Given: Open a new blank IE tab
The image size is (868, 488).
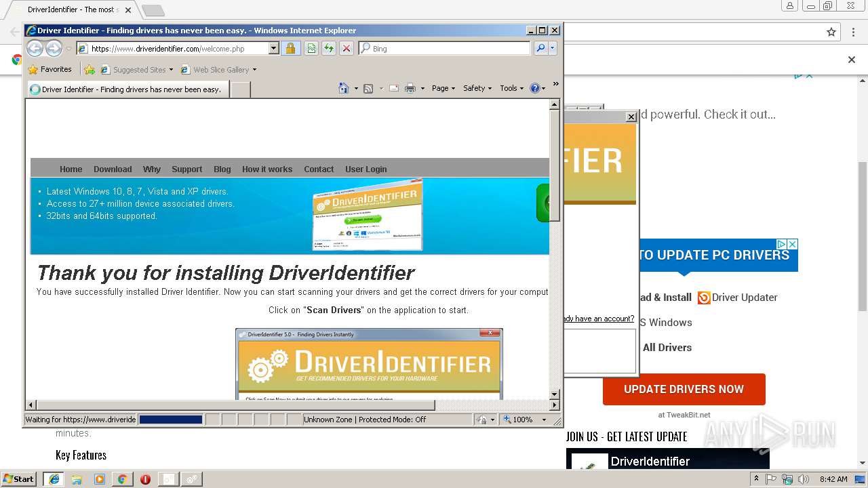Looking at the screenshot, I should click(x=241, y=89).
